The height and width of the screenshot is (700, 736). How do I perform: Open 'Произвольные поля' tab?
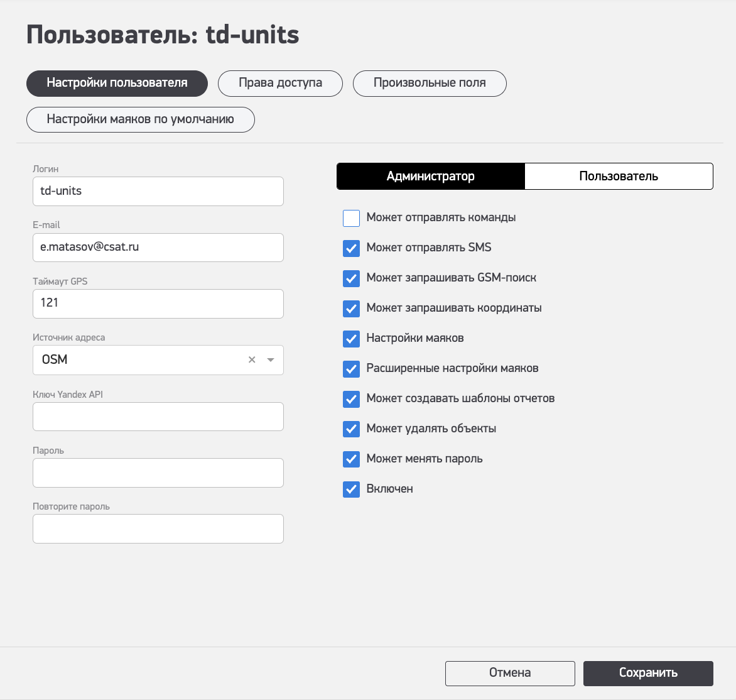click(430, 84)
